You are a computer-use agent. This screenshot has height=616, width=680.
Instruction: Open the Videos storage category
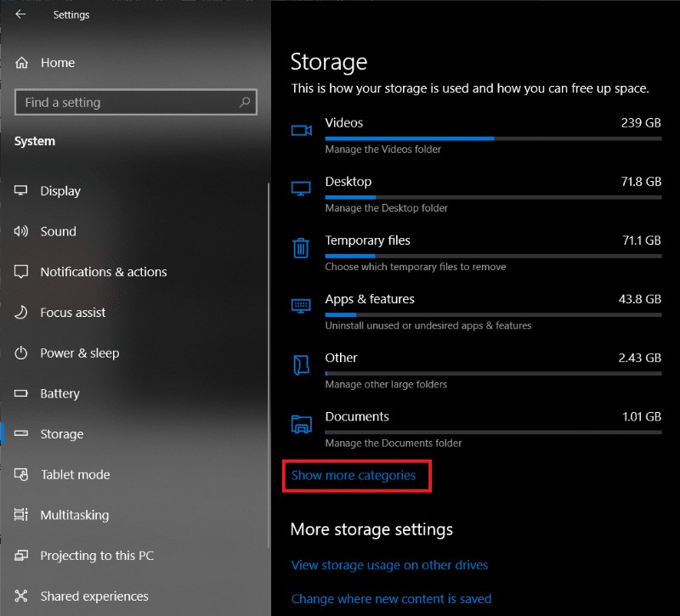point(476,135)
